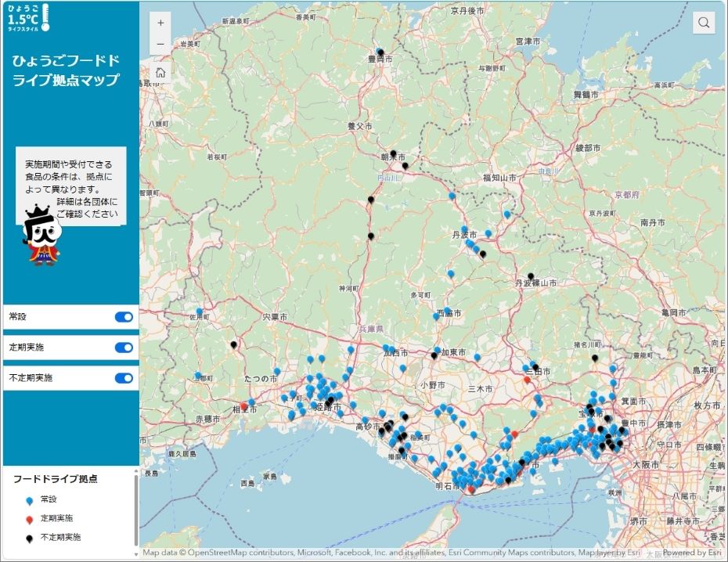Zoom in the map with plus button
Screen dimensions: 728x562
160,23
